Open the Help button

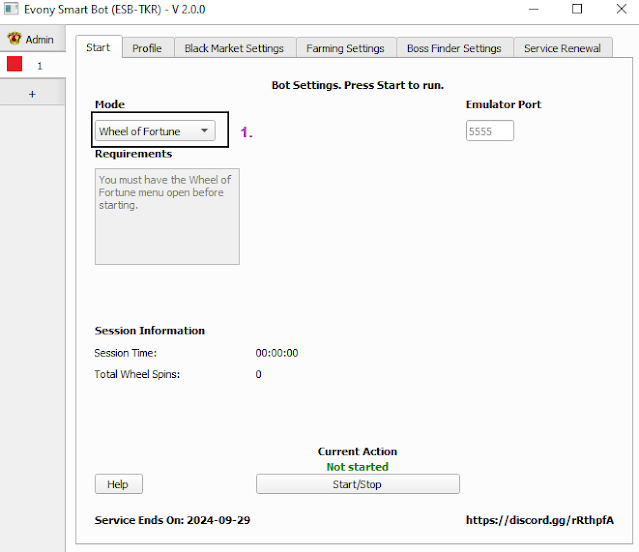point(119,484)
